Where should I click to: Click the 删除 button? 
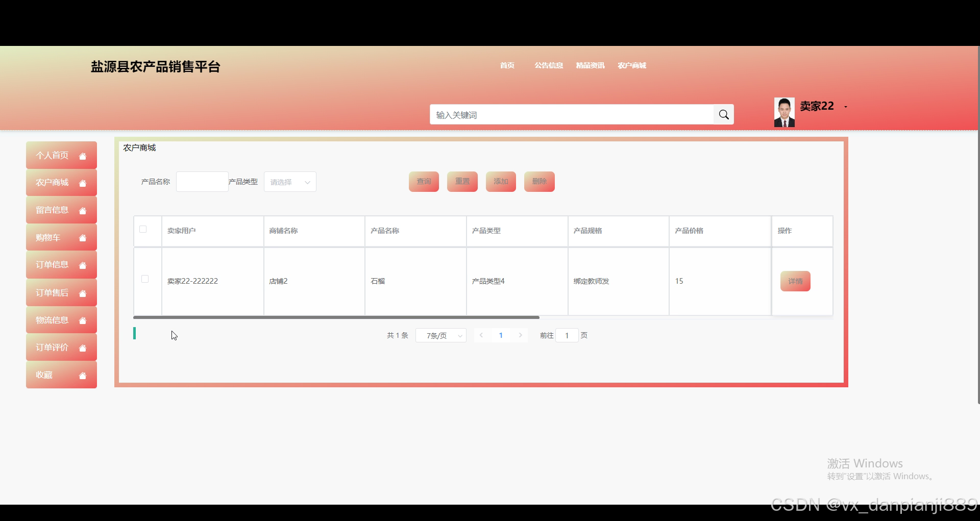coord(540,182)
